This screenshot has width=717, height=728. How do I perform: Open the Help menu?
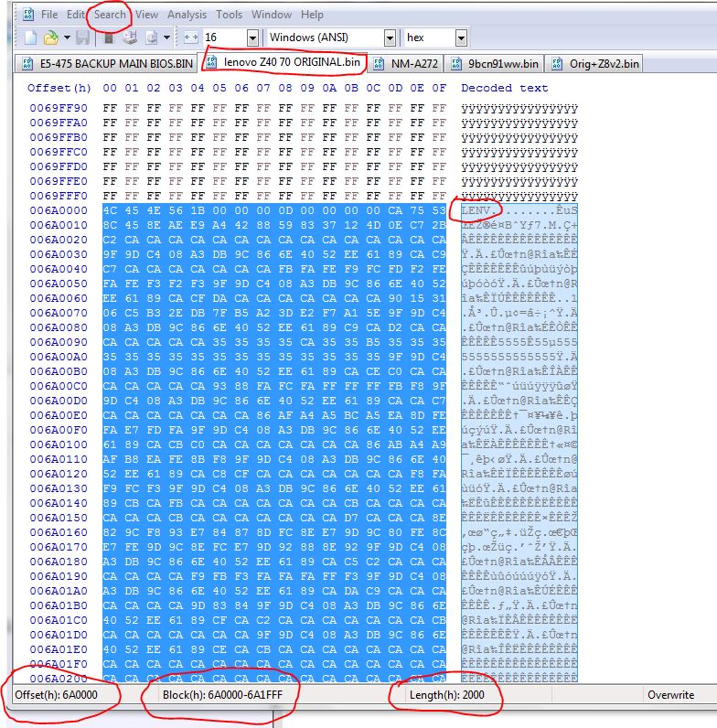coord(312,15)
